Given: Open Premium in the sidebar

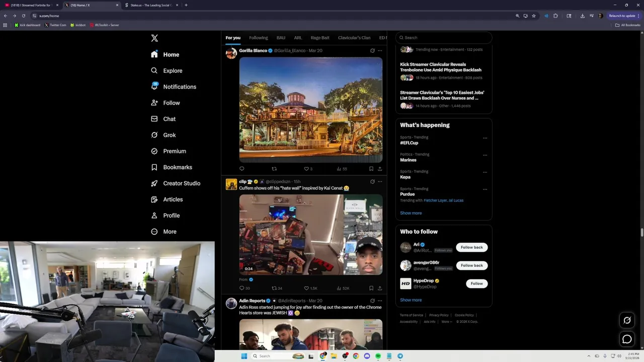Looking at the screenshot, I should (x=169, y=151).
